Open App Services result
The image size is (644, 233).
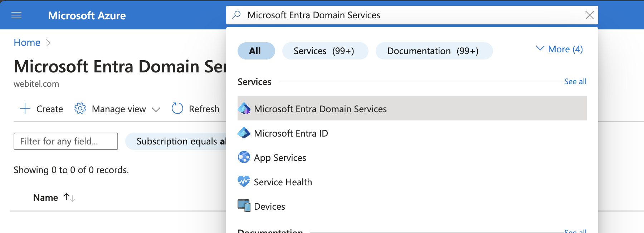pyautogui.click(x=412, y=157)
